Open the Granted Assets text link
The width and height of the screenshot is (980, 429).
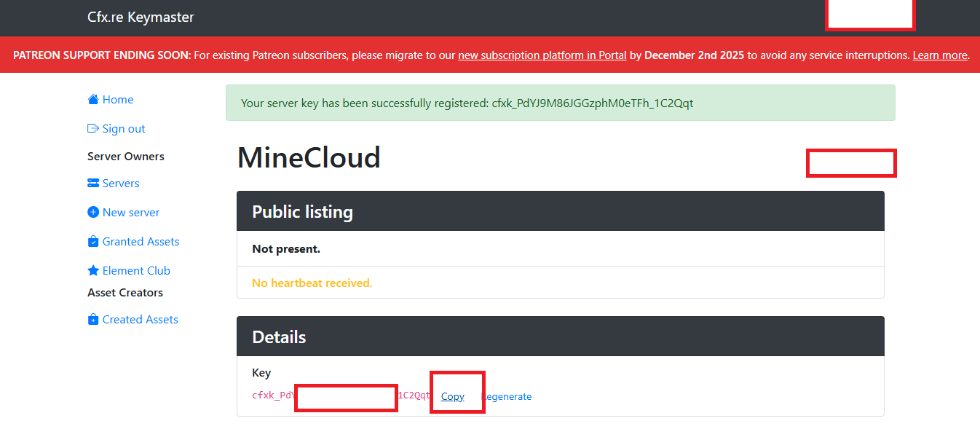[x=141, y=242]
